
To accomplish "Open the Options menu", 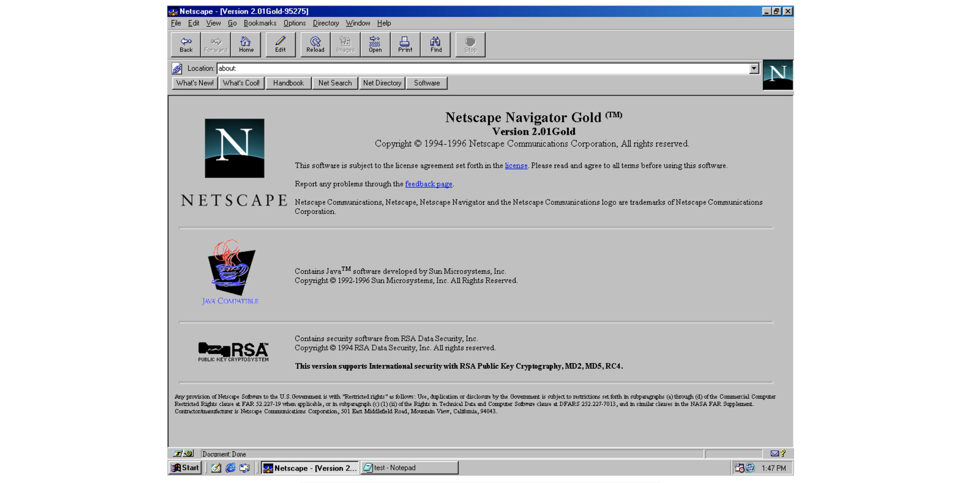I will tap(294, 23).
